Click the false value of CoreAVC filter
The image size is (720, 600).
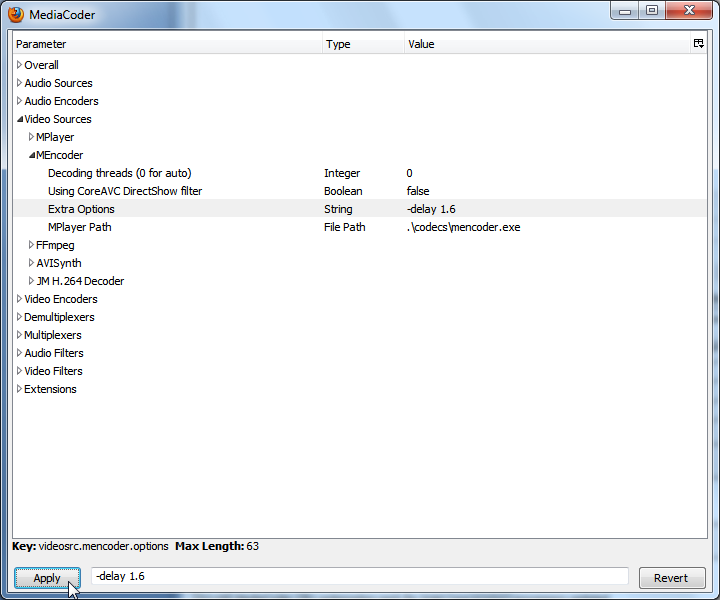click(418, 191)
